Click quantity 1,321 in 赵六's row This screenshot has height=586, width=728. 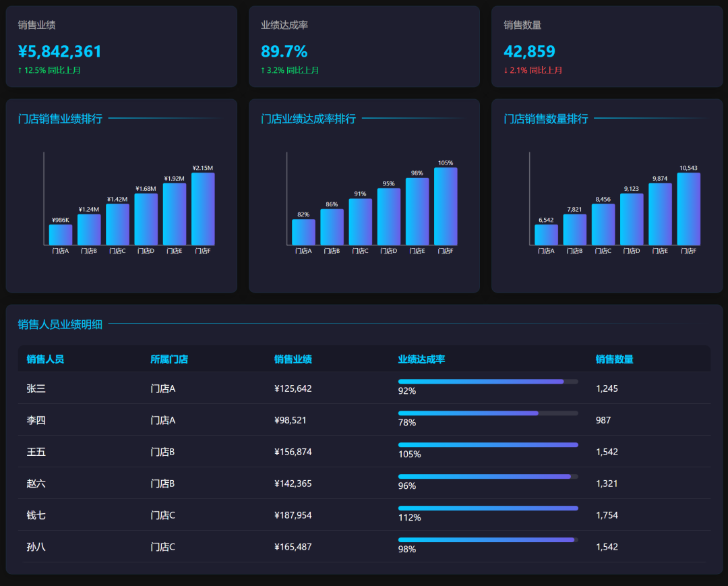click(607, 483)
